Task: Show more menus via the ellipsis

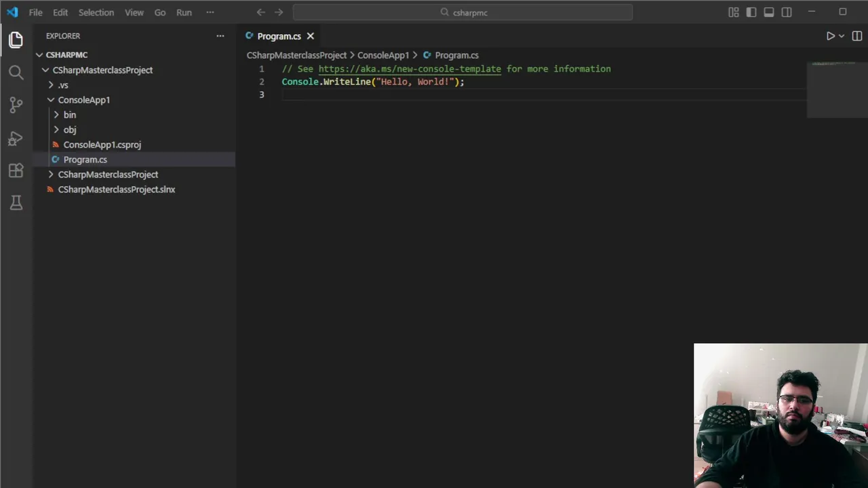Action: [x=210, y=12]
